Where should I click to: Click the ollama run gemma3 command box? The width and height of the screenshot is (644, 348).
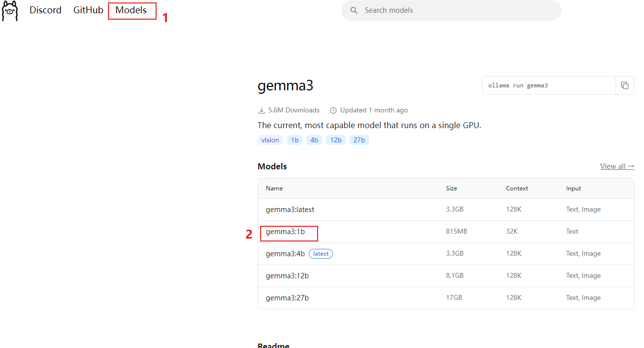(549, 85)
